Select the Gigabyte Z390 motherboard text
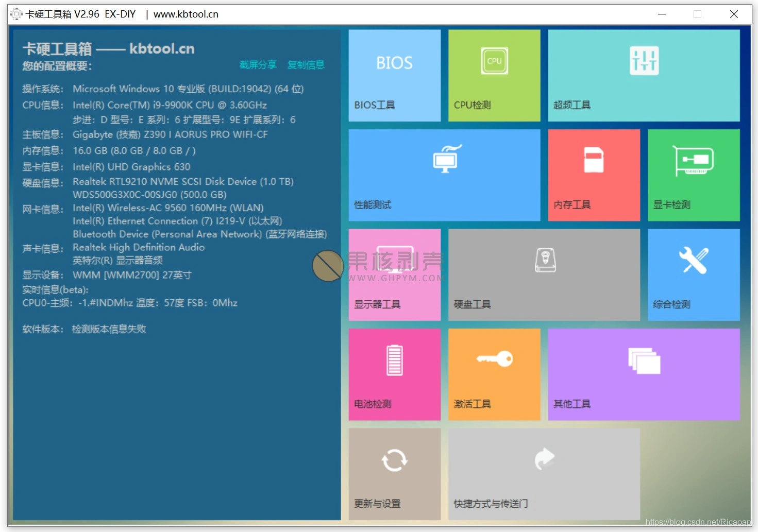758x532 pixels. [170, 134]
